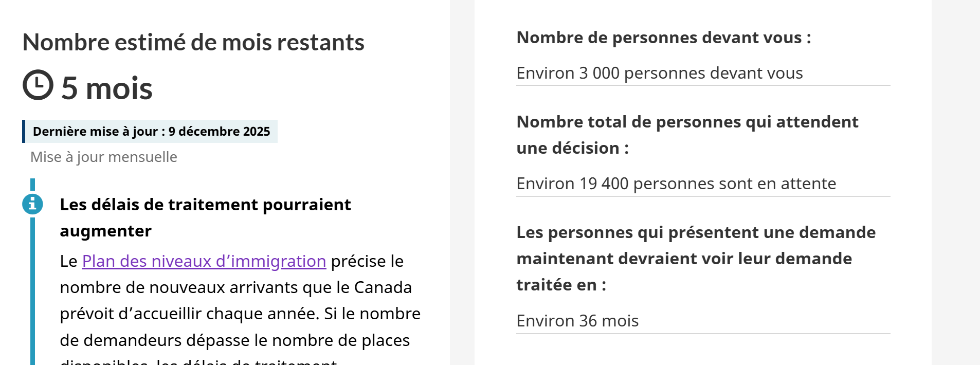
Task: Click the dark blue accent bar beside the date
Action: coord(24,132)
